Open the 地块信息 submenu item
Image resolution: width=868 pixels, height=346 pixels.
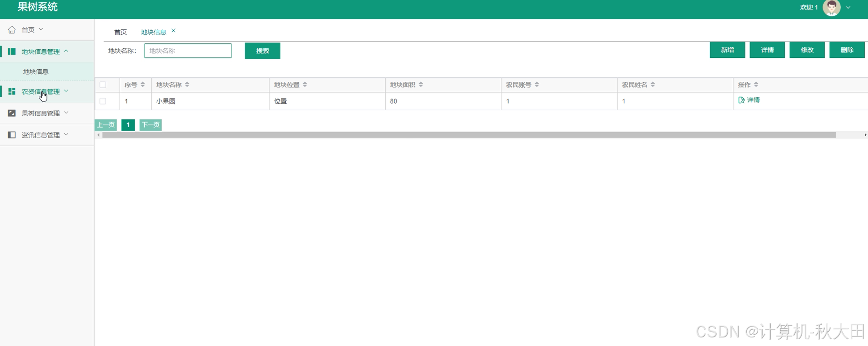(47, 71)
